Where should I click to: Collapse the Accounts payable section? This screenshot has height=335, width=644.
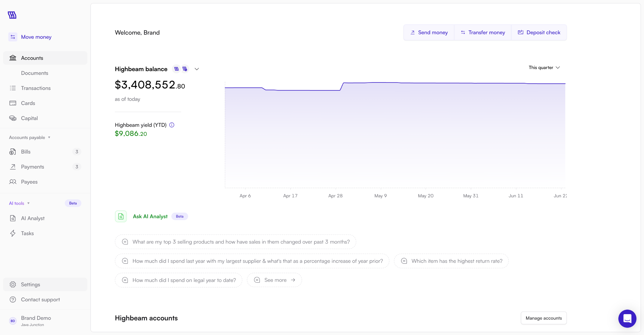click(49, 137)
